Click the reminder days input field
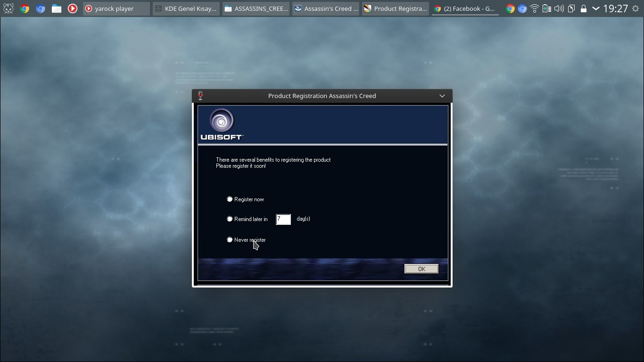Screen dimensions: 644x362 coord(283,219)
